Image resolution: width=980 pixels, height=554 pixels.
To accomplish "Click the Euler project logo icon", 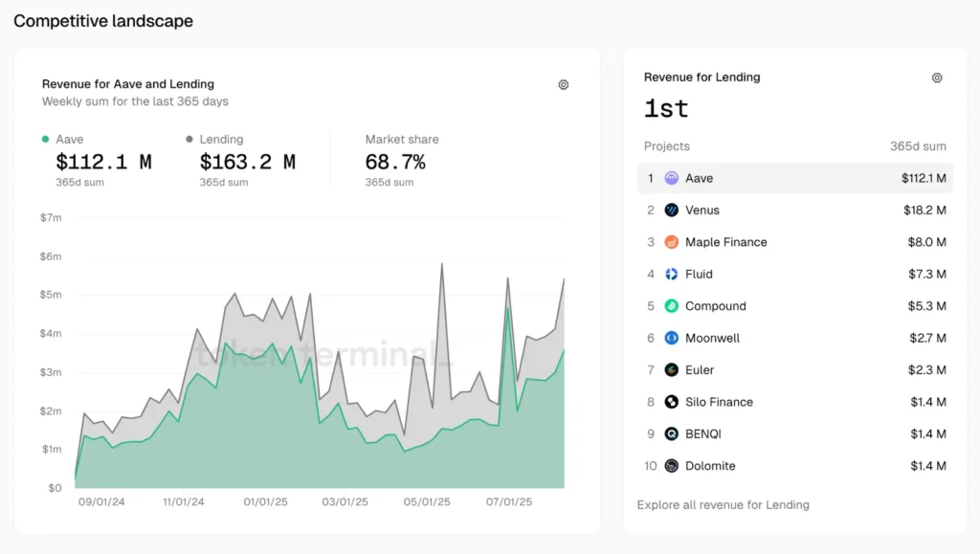I will pyautogui.click(x=671, y=369).
